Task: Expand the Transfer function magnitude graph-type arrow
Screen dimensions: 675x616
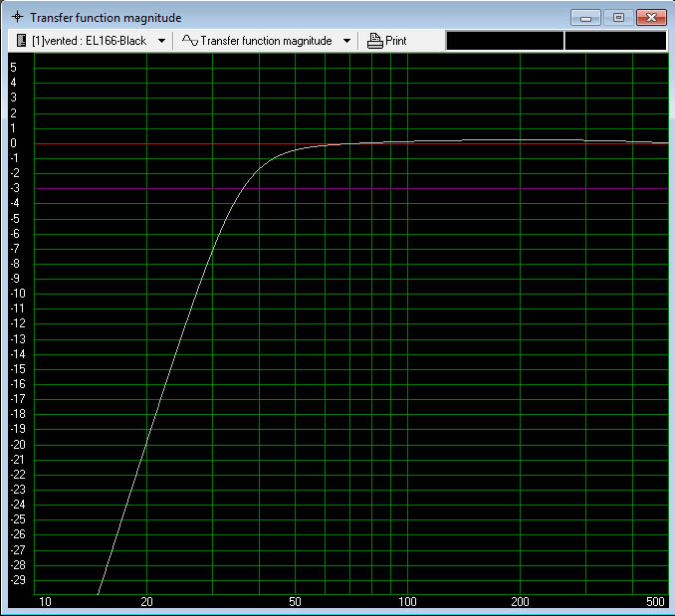Action: [346, 41]
